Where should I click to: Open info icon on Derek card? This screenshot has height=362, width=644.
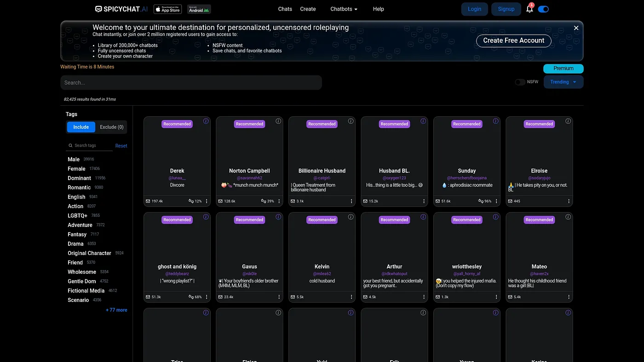coord(206,121)
